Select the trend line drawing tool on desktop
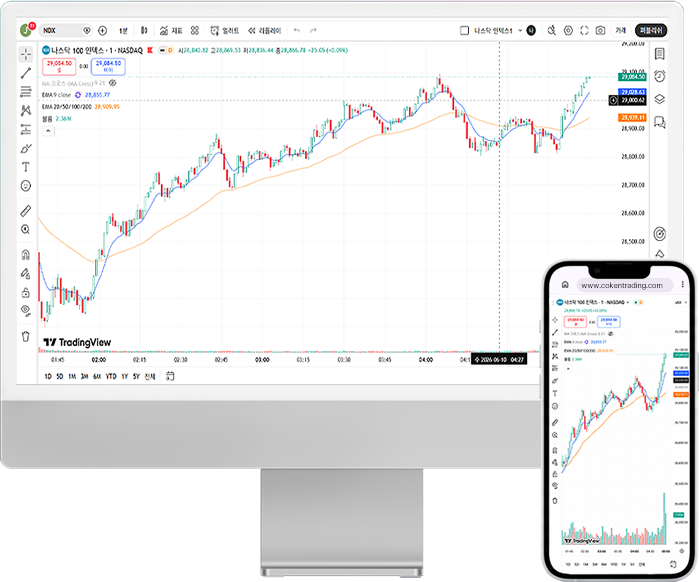 pyautogui.click(x=26, y=73)
